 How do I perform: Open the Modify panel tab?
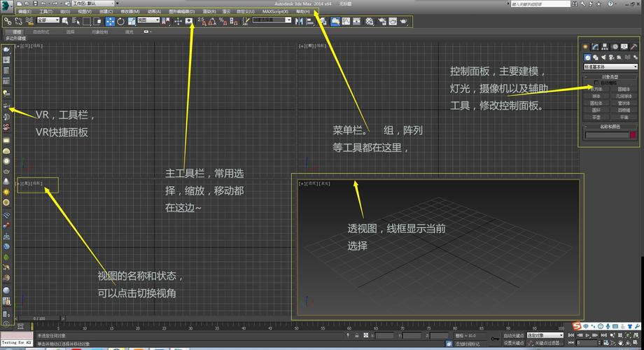(594, 46)
